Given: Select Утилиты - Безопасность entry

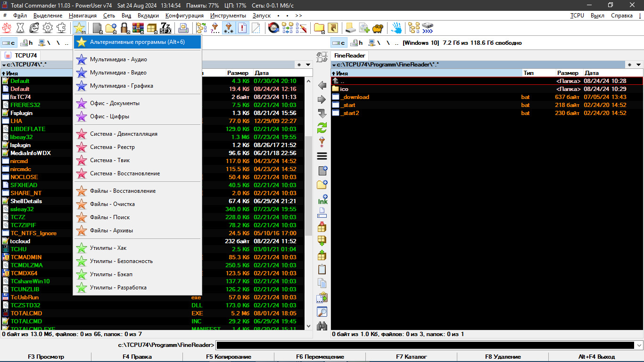Looking at the screenshot, I should (x=137, y=261).
